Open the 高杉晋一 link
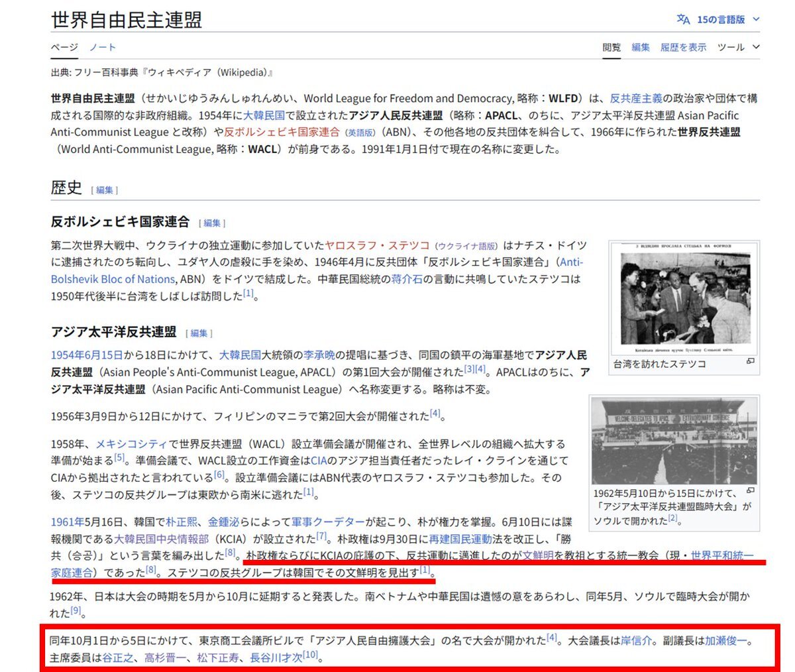This screenshot has width=795, height=672. [166, 658]
